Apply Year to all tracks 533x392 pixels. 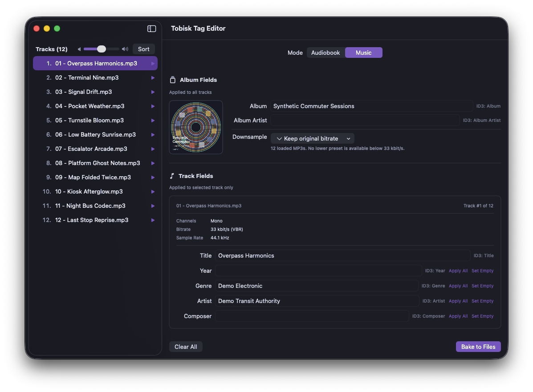(x=458, y=271)
